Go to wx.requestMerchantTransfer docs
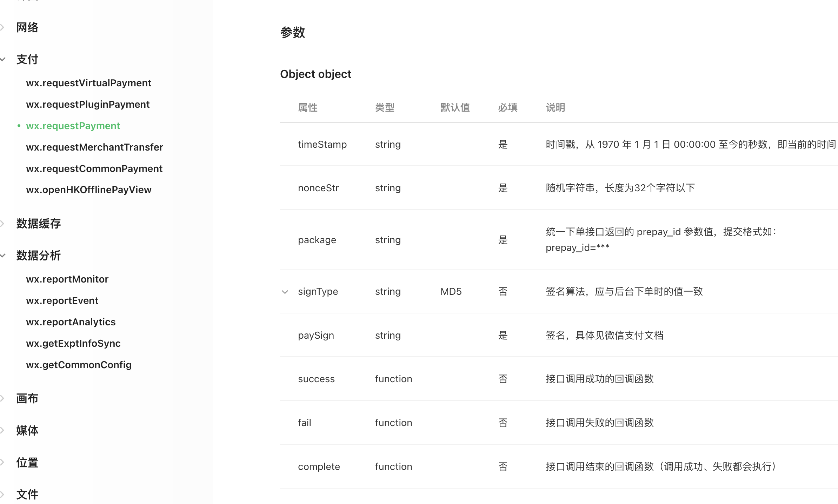This screenshot has height=504, width=838. click(x=94, y=147)
